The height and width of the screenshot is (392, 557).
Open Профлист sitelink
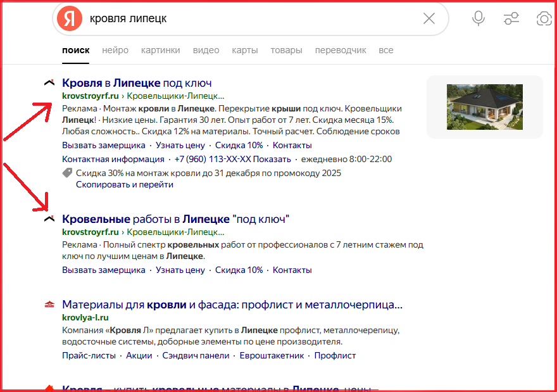(335, 356)
